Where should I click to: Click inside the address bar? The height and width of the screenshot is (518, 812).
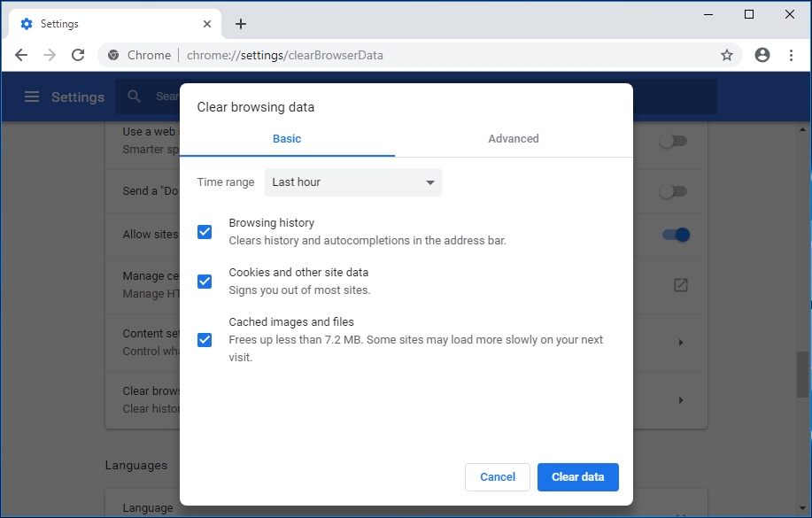pos(354,54)
